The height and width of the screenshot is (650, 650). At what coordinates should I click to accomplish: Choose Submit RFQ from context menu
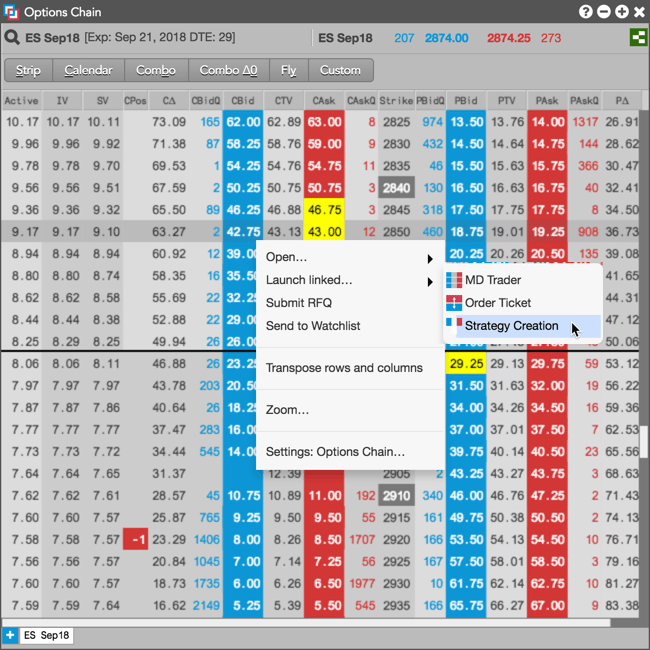(350, 303)
